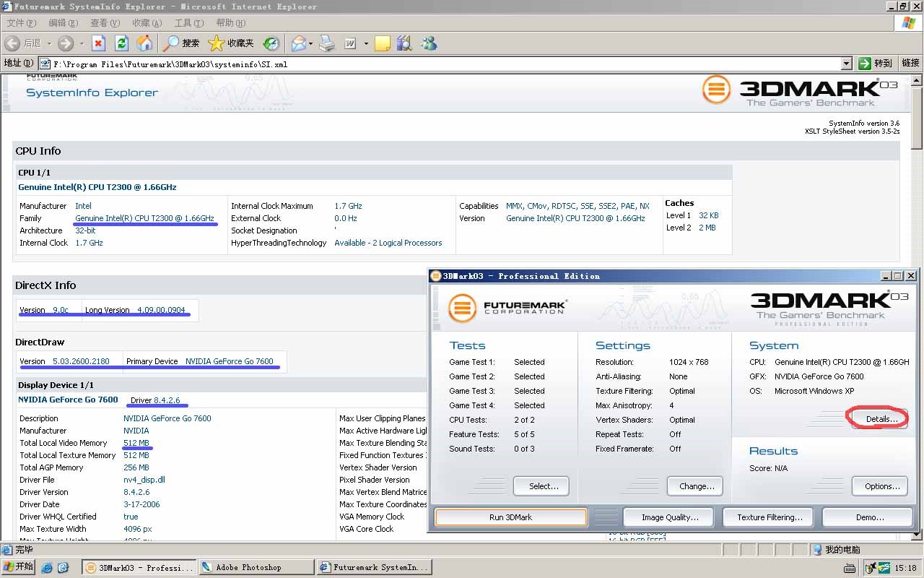Click the Driver Date value 3-17-2006
This screenshot has height=578, width=924.
point(141,504)
